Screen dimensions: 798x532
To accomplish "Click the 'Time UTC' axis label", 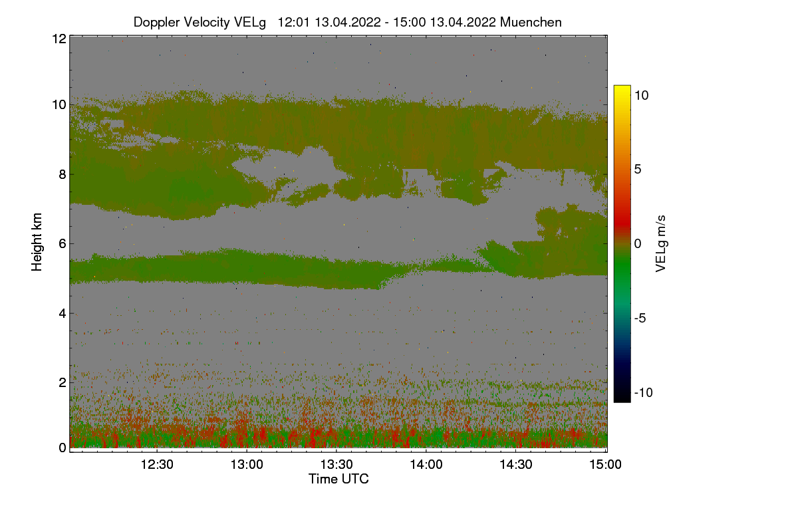I will click(338, 479).
